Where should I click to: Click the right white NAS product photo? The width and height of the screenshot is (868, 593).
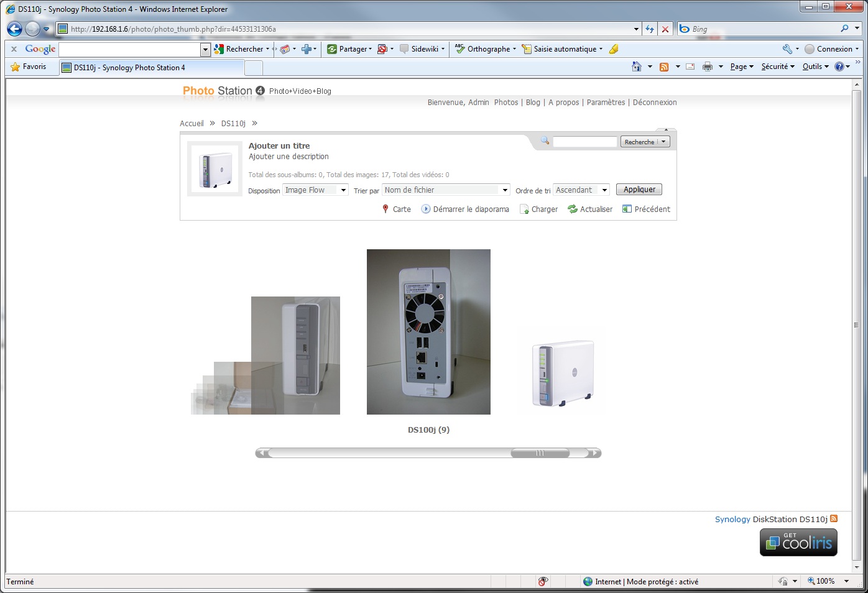(562, 373)
